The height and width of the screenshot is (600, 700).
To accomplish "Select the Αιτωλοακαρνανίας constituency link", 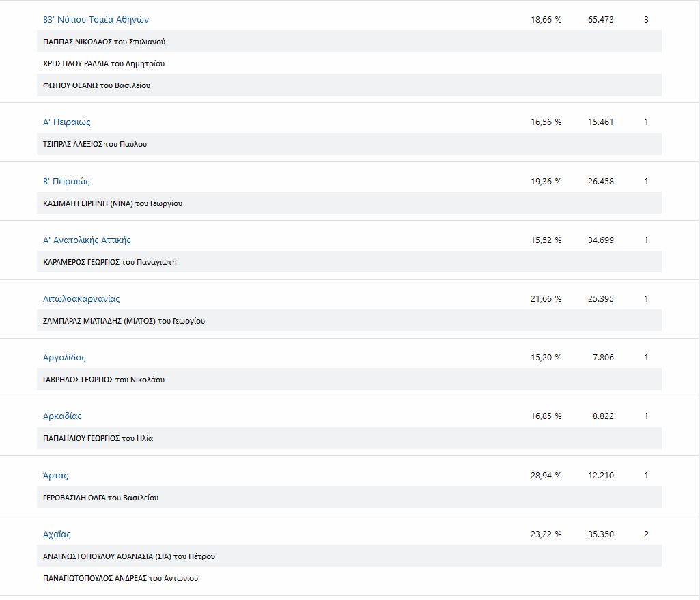I will pyautogui.click(x=81, y=299).
